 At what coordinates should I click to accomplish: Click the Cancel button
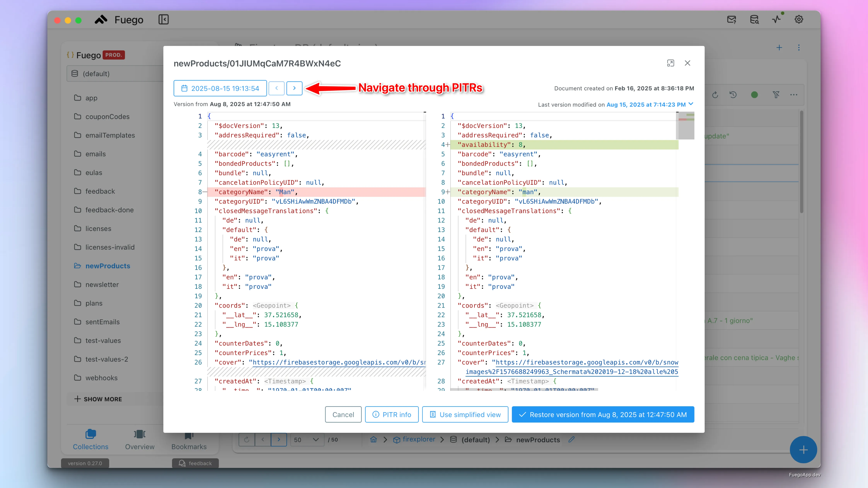tap(343, 415)
